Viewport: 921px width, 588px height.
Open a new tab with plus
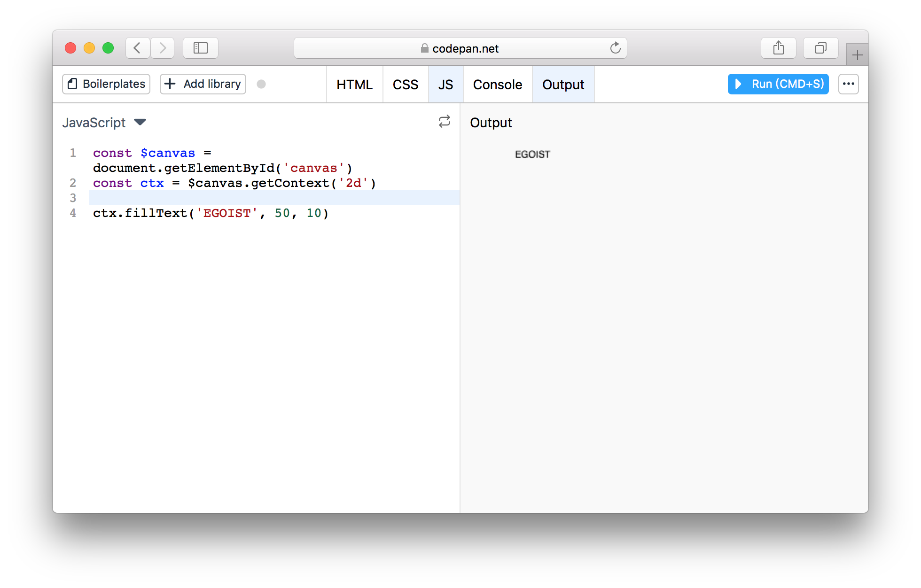pos(857,55)
